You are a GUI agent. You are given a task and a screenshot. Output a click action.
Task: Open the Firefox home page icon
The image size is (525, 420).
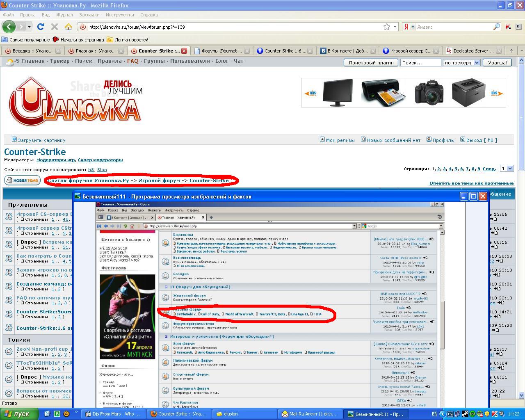pos(68,27)
